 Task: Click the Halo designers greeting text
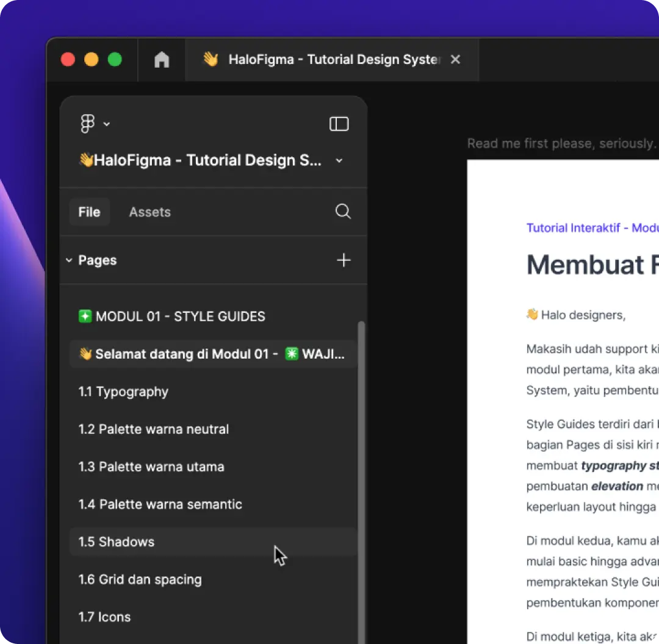point(576,315)
